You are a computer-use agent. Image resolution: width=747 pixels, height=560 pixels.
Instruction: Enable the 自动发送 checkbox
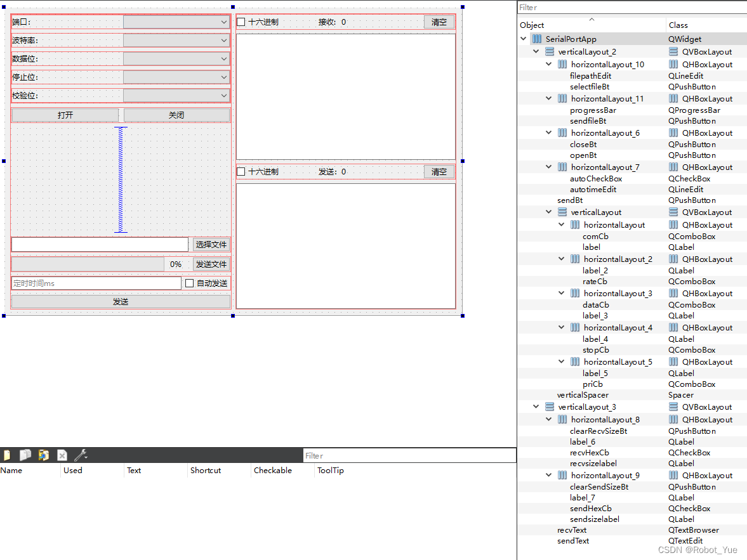(190, 283)
